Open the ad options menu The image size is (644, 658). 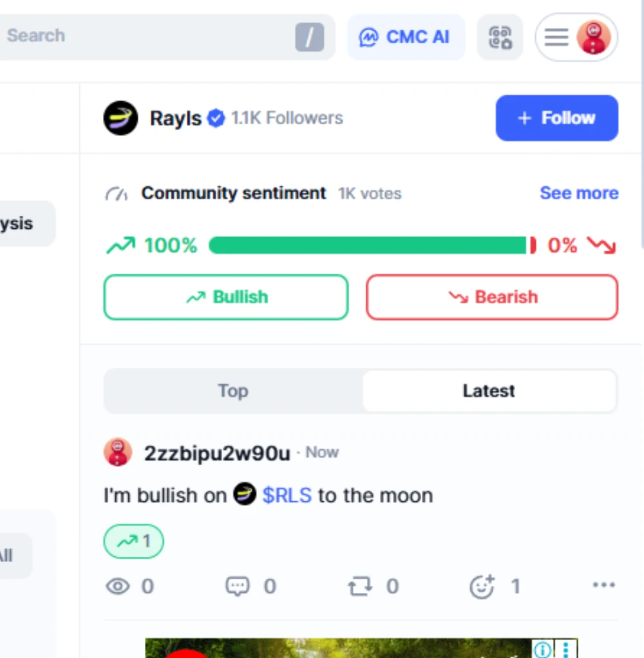coord(566,648)
